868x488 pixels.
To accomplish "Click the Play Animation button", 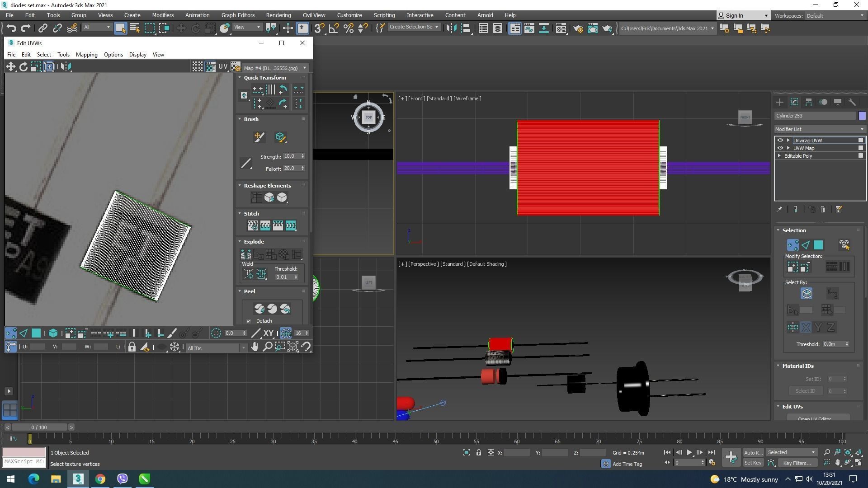I will point(689,452).
